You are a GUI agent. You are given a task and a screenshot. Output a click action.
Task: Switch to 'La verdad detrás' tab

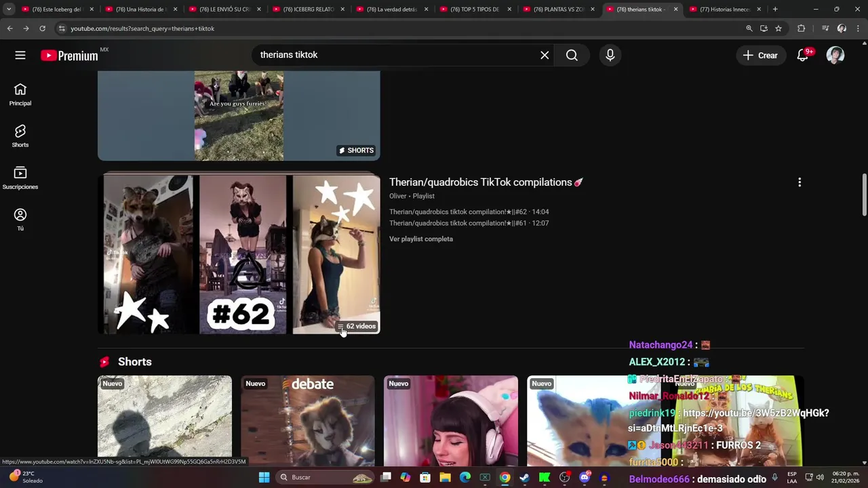(x=392, y=9)
